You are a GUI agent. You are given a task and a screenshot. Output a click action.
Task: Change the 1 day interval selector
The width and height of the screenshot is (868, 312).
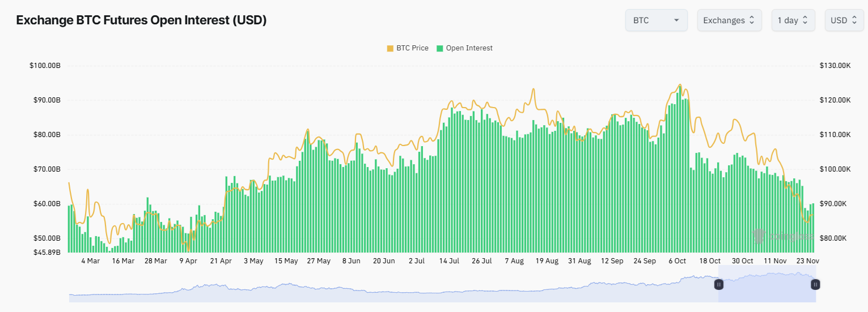(793, 20)
